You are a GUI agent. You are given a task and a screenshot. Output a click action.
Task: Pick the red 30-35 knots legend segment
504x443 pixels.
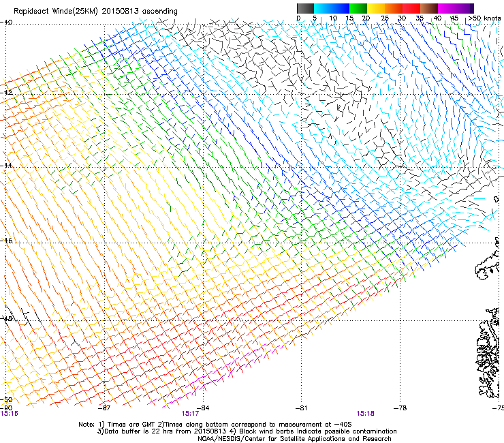click(411, 8)
